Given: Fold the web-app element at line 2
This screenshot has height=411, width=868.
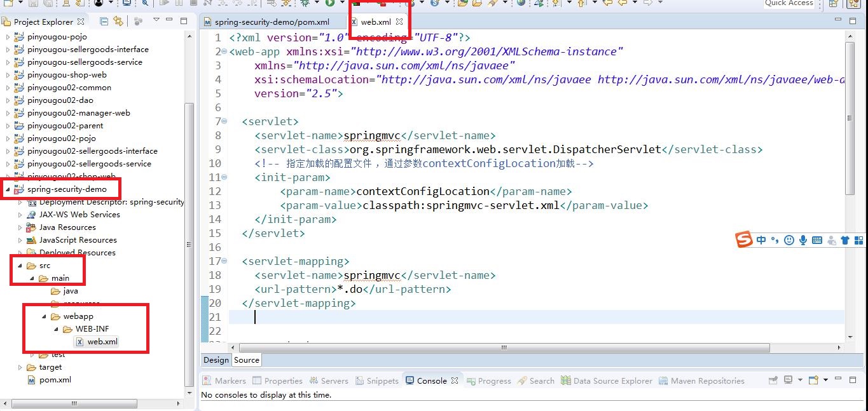Looking at the screenshot, I should (224, 51).
